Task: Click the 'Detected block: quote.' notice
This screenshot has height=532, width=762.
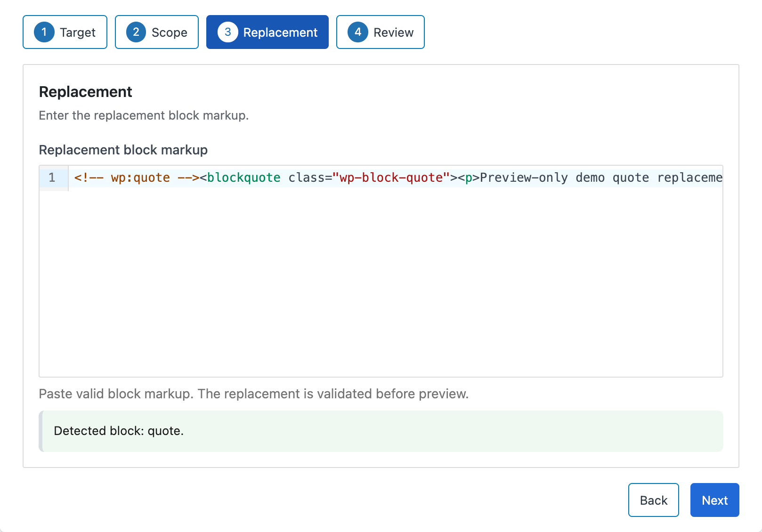Action: [x=381, y=431]
